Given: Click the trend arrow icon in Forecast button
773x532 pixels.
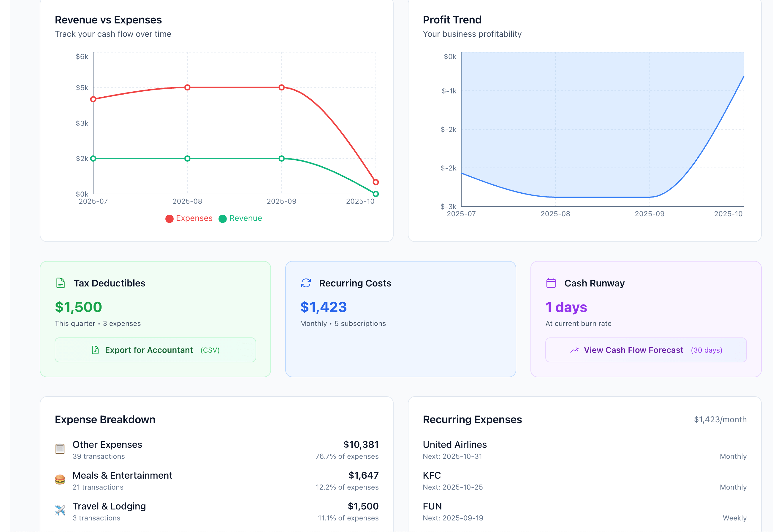Looking at the screenshot, I should click(x=574, y=350).
